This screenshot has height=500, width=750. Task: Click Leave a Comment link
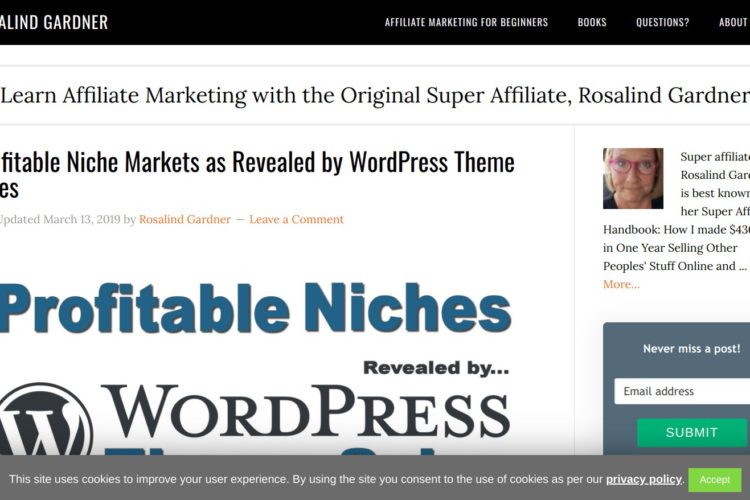tap(297, 219)
